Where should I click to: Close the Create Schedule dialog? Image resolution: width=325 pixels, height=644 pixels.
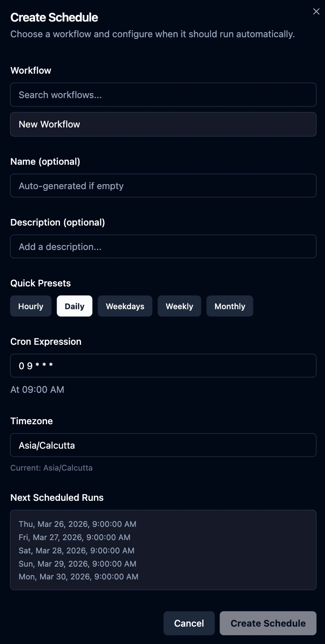click(x=316, y=11)
